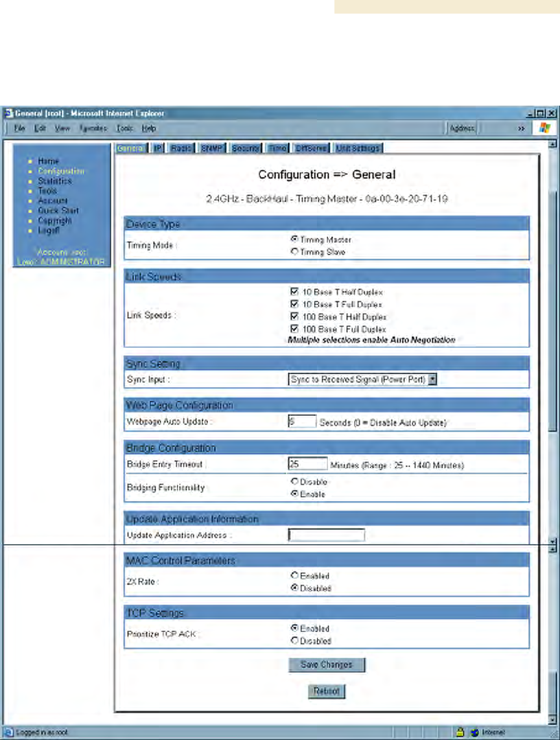The image size is (560, 740).
Task: Select Timing Slave radio button
Action: 294,251
